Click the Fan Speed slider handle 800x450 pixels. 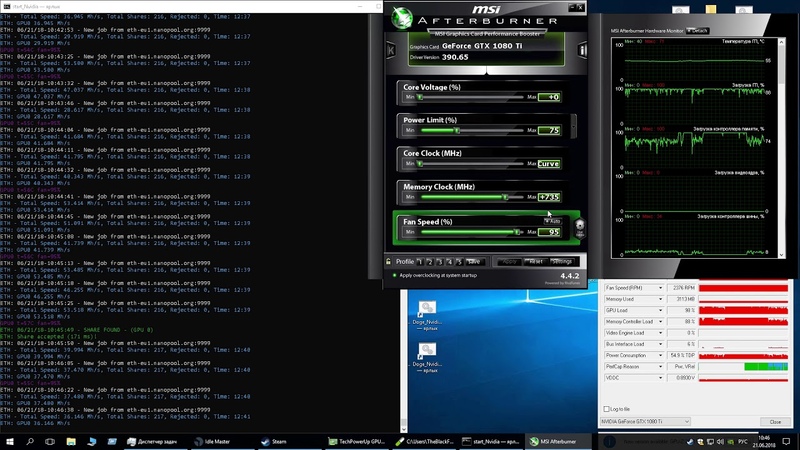click(517, 232)
